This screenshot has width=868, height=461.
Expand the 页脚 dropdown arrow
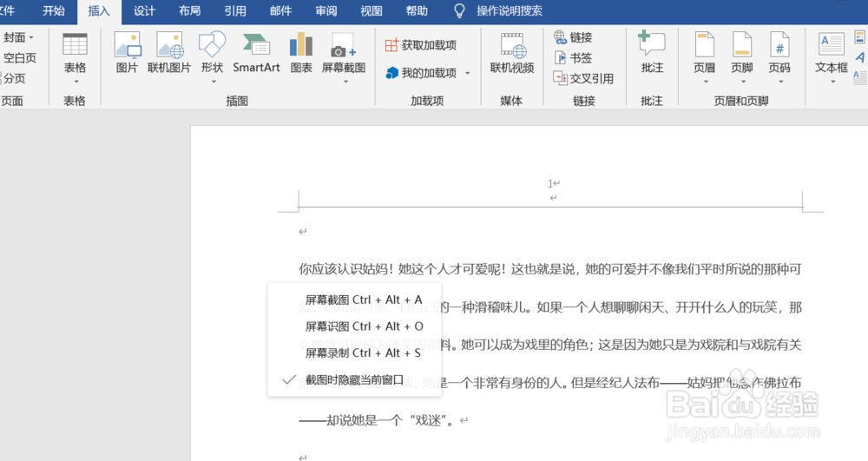coord(744,82)
